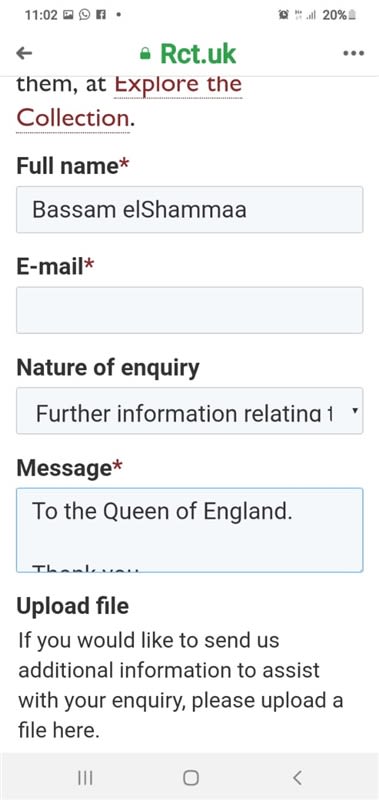
Task: Tap the Upload file heading
Action: pos(72,606)
